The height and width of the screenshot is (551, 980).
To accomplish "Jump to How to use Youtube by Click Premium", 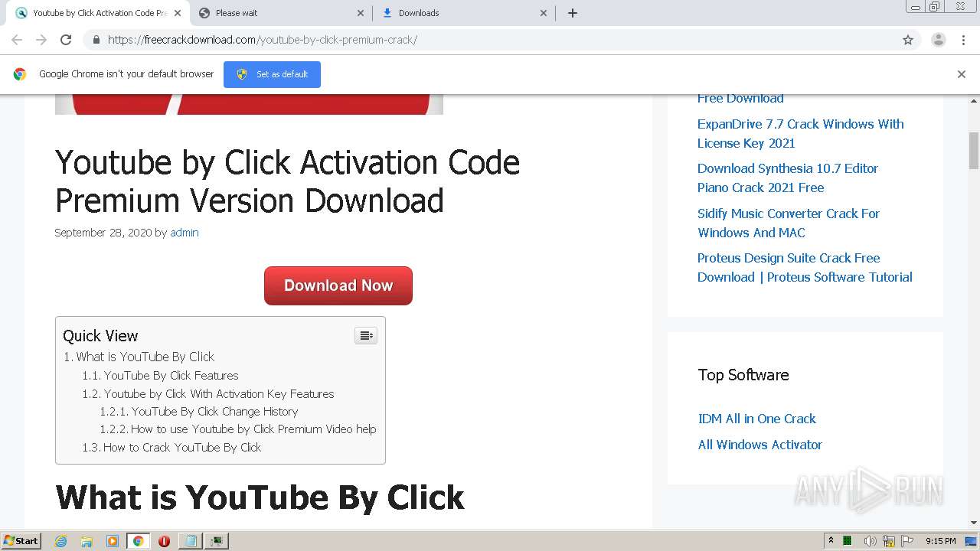I will click(x=253, y=429).
